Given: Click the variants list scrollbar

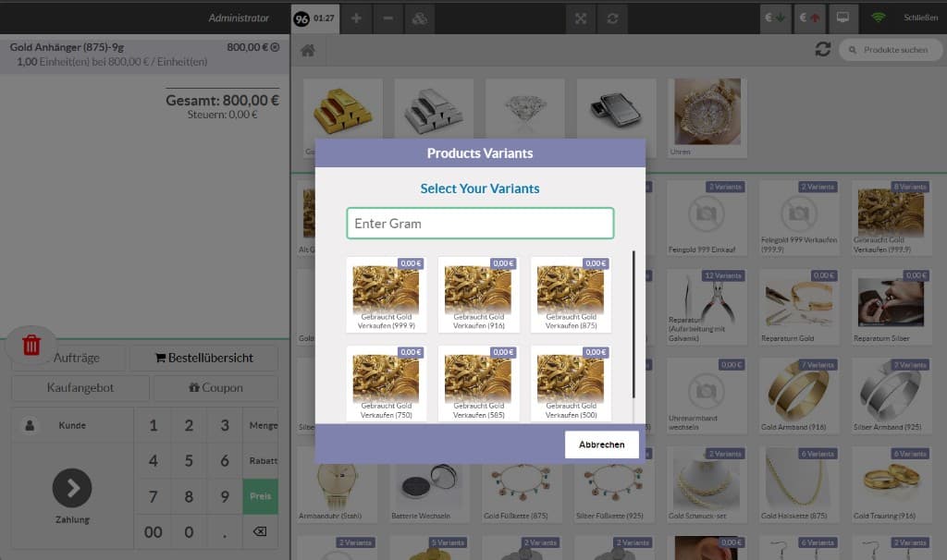Looking at the screenshot, I should tap(633, 324).
